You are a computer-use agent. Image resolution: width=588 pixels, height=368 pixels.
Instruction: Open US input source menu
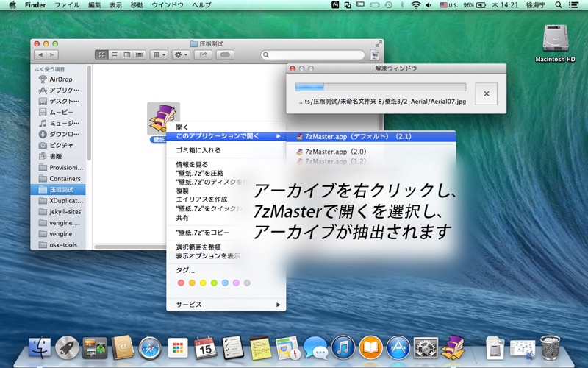[x=448, y=5]
